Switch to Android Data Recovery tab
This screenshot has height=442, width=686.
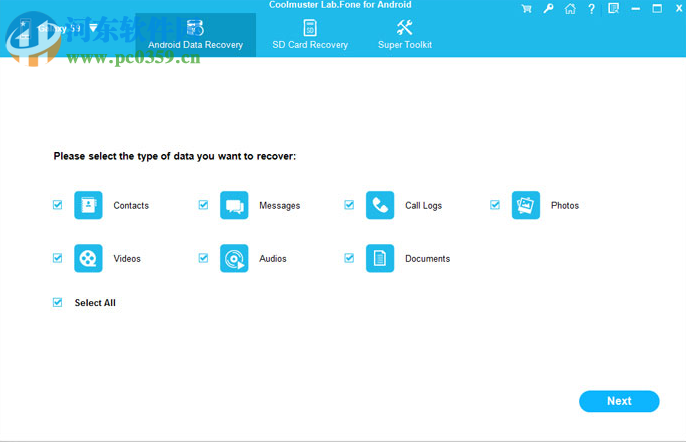(196, 35)
